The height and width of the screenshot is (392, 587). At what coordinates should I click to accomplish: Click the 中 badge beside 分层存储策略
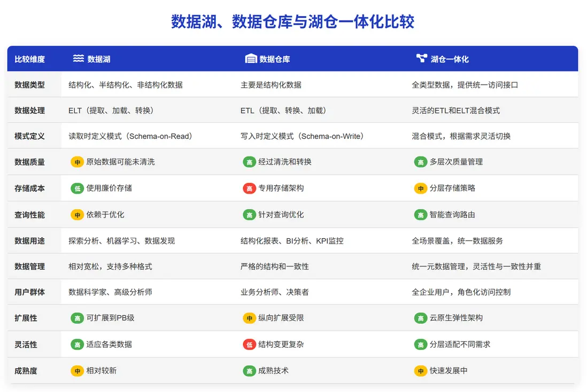tap(421, 188)
